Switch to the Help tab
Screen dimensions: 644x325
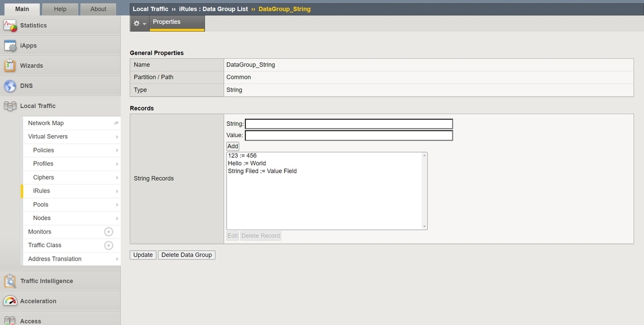pyautogui.click(x=60, y=9)
